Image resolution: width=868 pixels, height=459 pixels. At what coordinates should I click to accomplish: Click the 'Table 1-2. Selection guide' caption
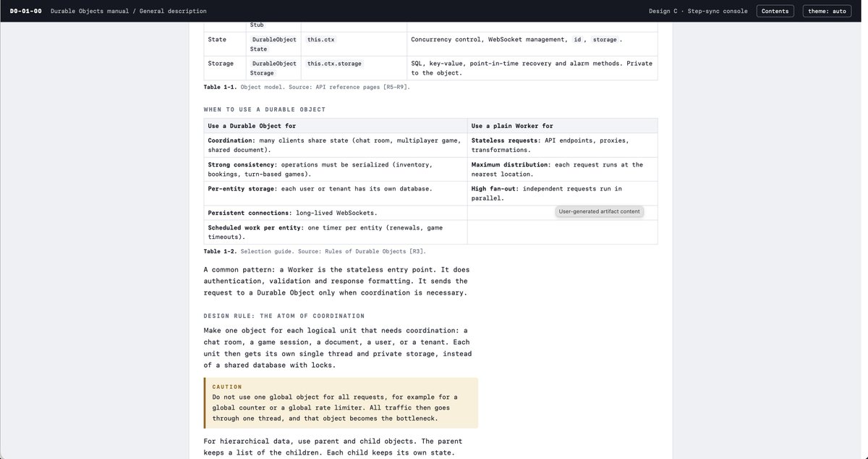(315, 251)
